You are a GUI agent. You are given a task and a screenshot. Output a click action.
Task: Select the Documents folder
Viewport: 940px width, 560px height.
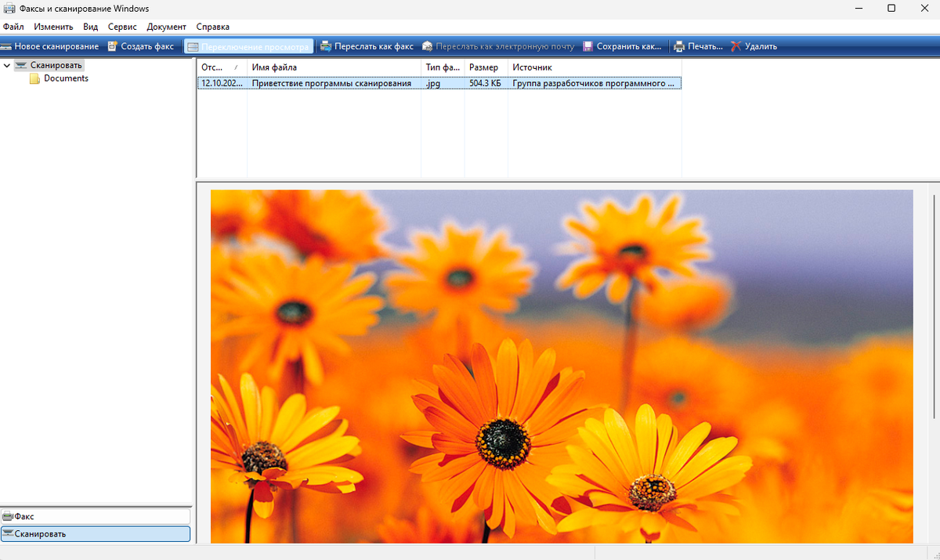point(66,78)
